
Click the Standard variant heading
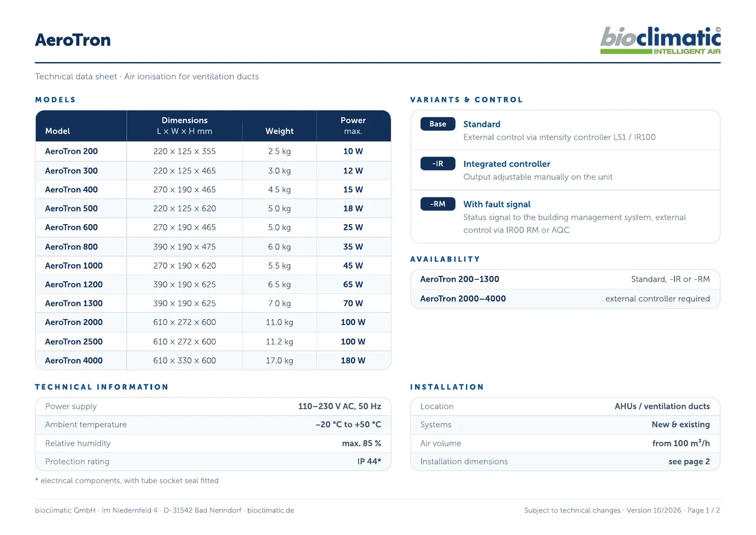[482, 124]
